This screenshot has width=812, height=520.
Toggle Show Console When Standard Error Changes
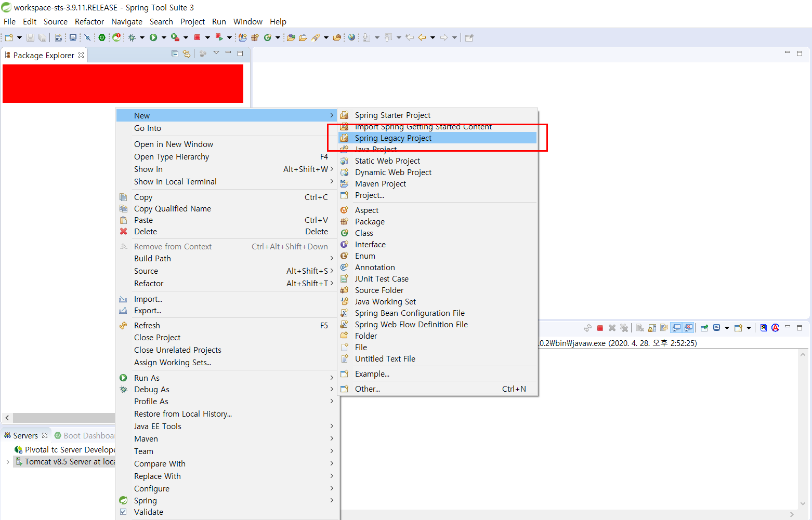[x=689, y=328]
